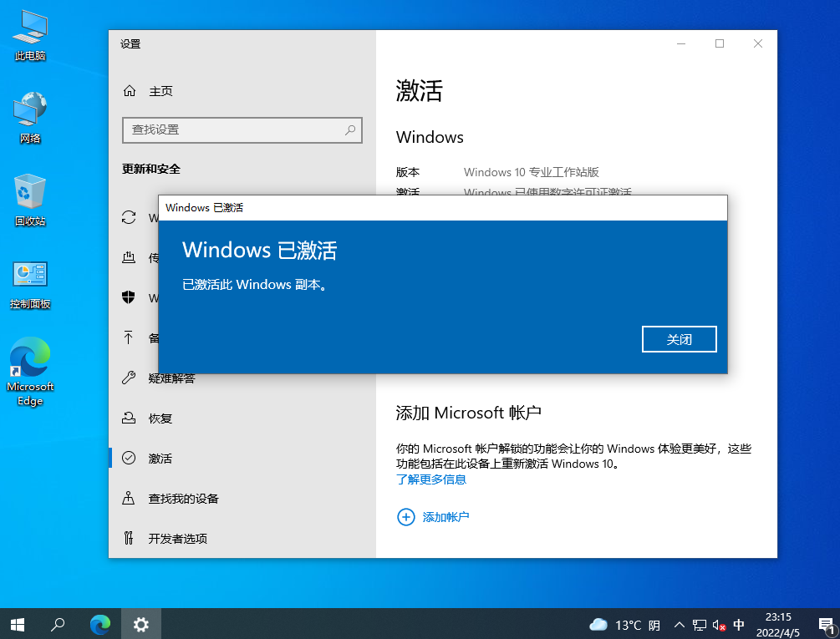Open the Windows Start menu
Screen dimensions: 840x639
pyautogui.click(x=18, y=624)
